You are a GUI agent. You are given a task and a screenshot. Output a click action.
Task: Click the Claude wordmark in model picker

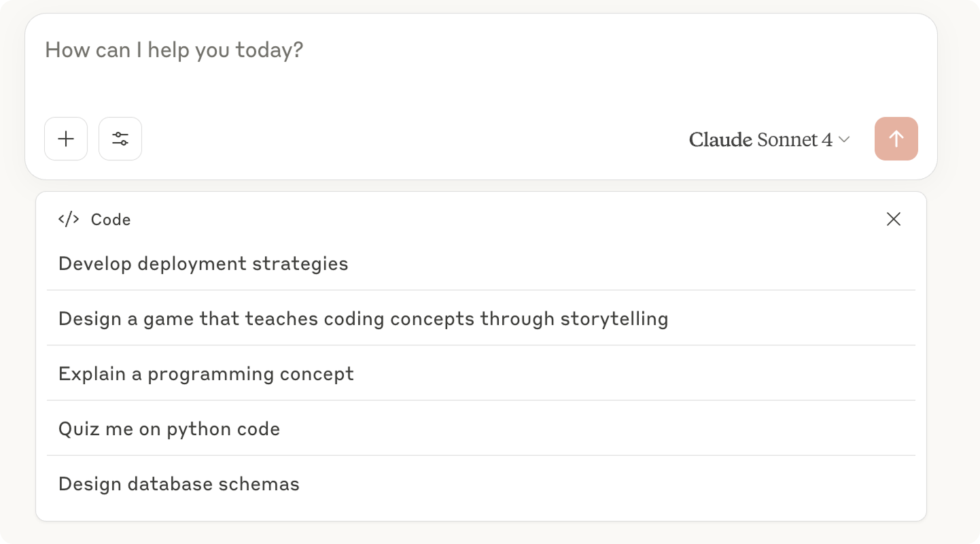[x=720, y=139]
